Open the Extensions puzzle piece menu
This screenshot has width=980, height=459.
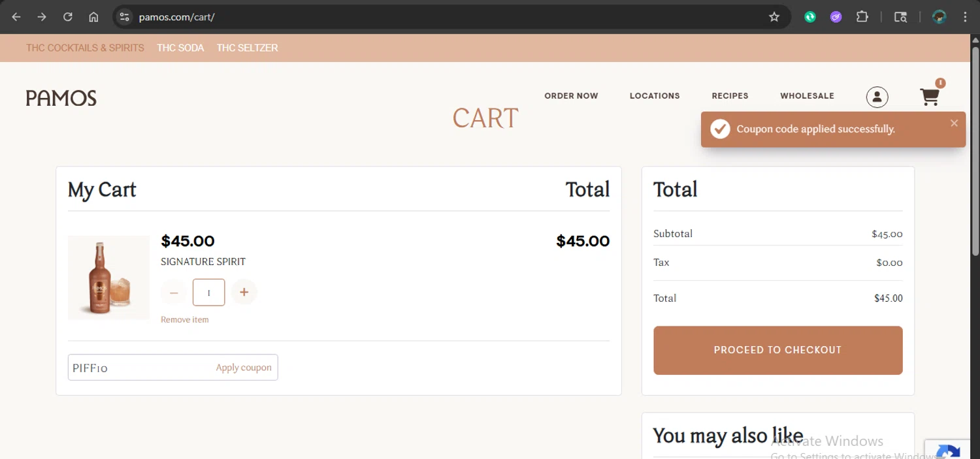click(x=862, y=17)
